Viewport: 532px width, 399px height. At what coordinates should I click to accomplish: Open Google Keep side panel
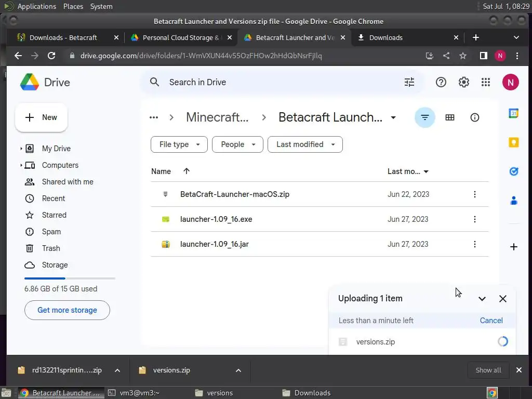(514, 142)
